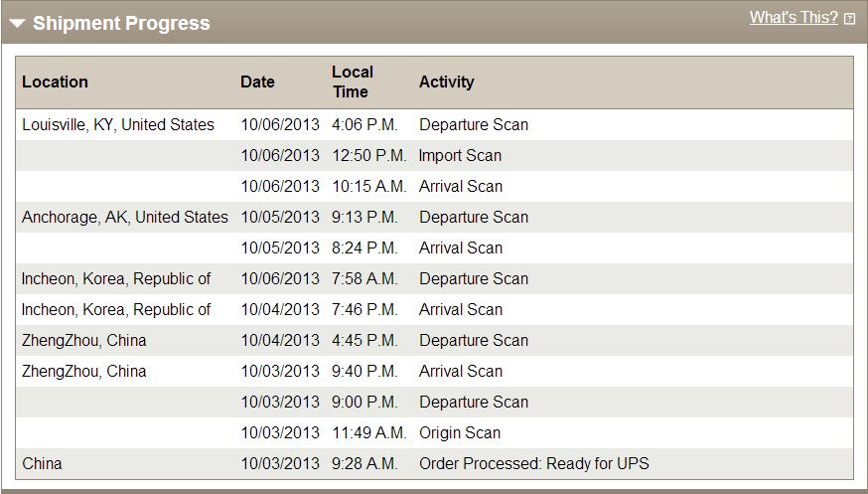Select the Local Time column header
The width and height of the screenshot is (868, 494).
[353, 82]
